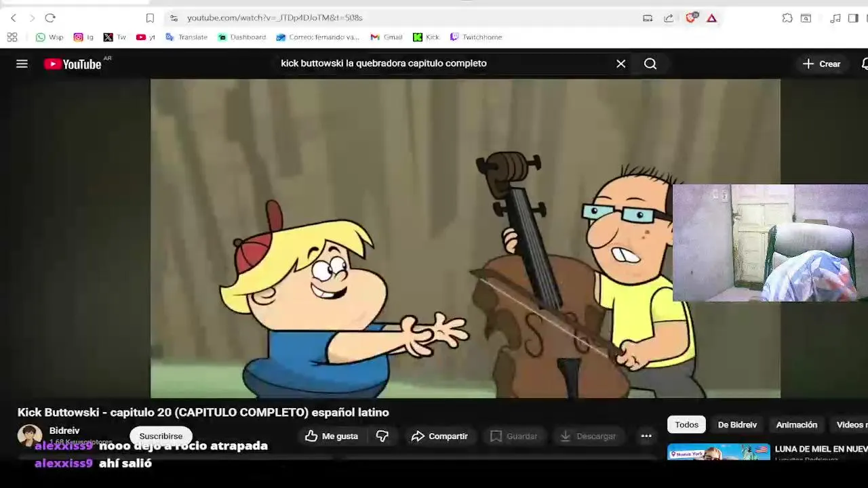The image size is (868, 488).
Task: Click the Guardar save button
Action: click(x=513, y=436)
